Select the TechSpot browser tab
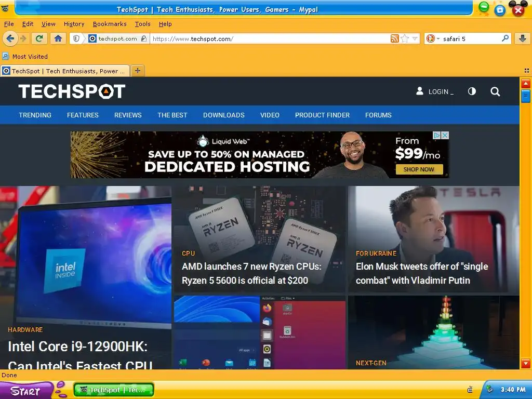Image resolution: width=532 pixels, height=399 pixels. (65, 71)
